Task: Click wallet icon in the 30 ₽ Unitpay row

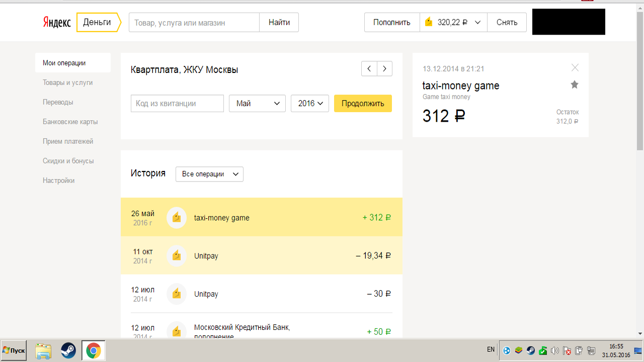Action: coord(177,294)
